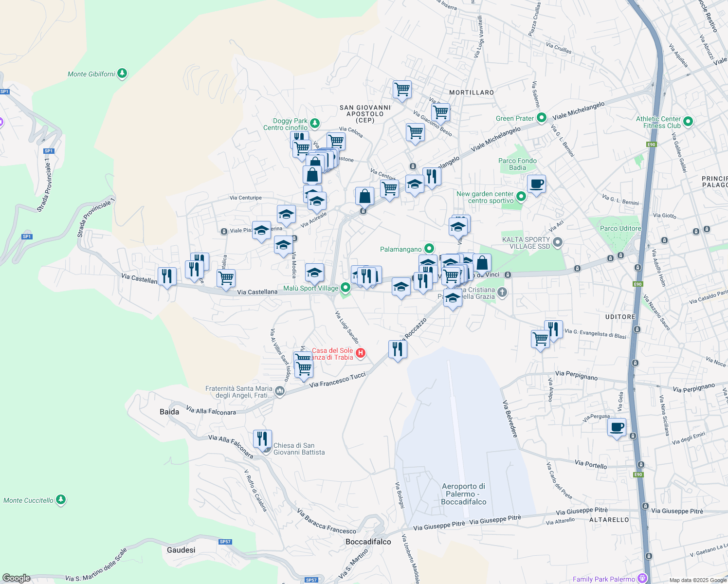This screenshot has height=584, width=728.
Task: Click the restaurant marker on Via G. Evangelista di Blasi
Action: click(x=554, y=329)
